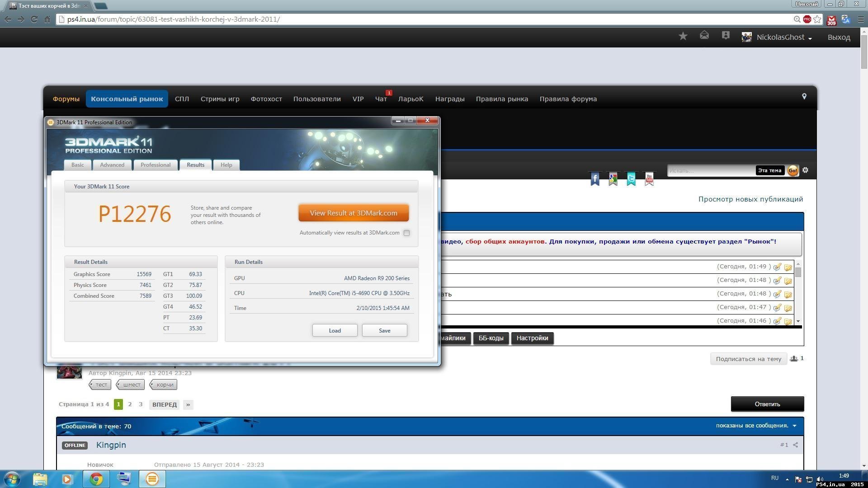Click the Save button in Run Details
868x488 pixels.
[385, 331]
